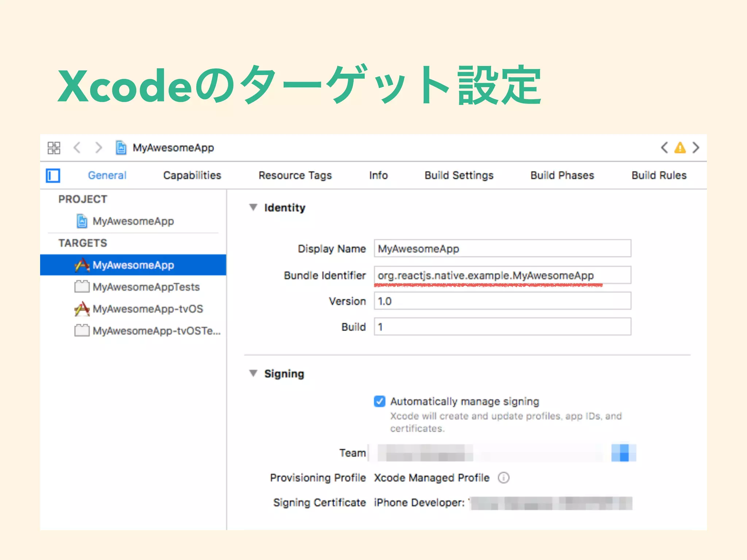The height and width of the screenshot is (560, 747).
Task: Click the Build number field
Action: [x=503, y=326]
